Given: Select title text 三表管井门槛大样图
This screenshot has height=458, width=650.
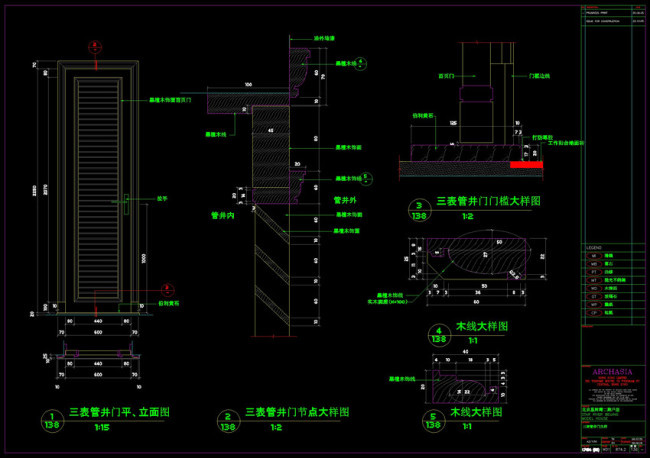Looking at the screenshot, I should 488,201.
